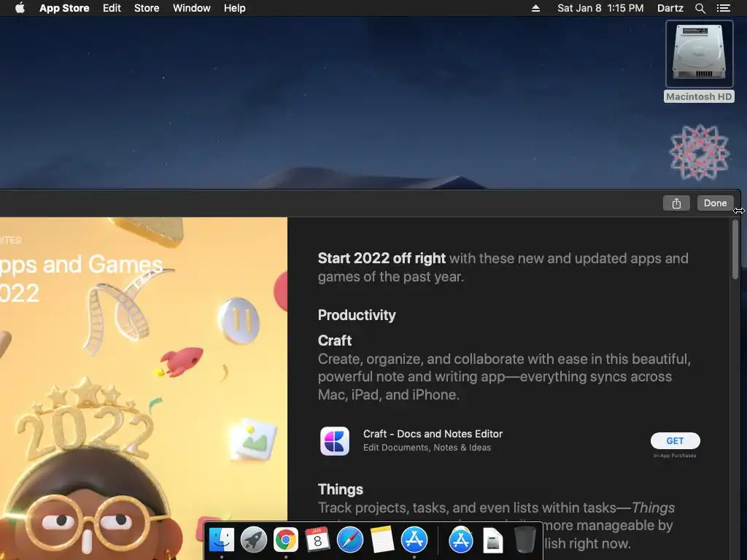Open the Window menu

coord(192,8)
